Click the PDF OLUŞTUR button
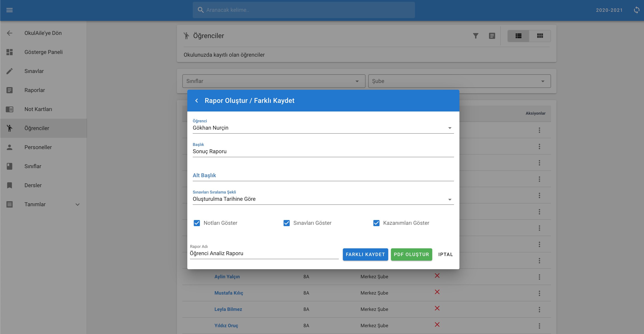Image resolution: width=644 pixels, height=334 pixels. coord(411,254)
